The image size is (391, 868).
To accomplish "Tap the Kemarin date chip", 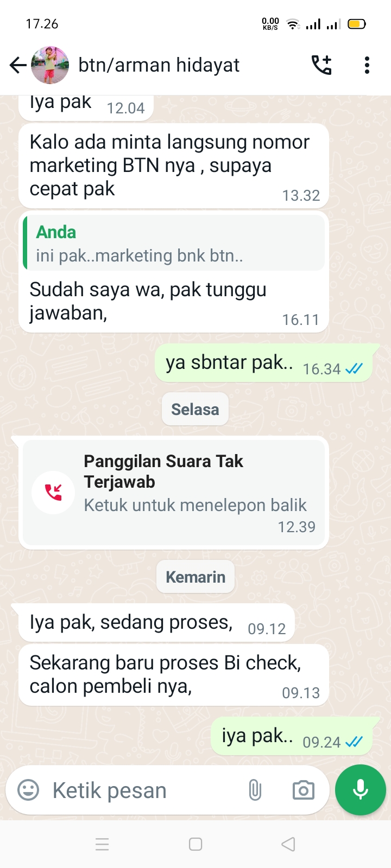I will pyautogui.click(x=195, y=577).
